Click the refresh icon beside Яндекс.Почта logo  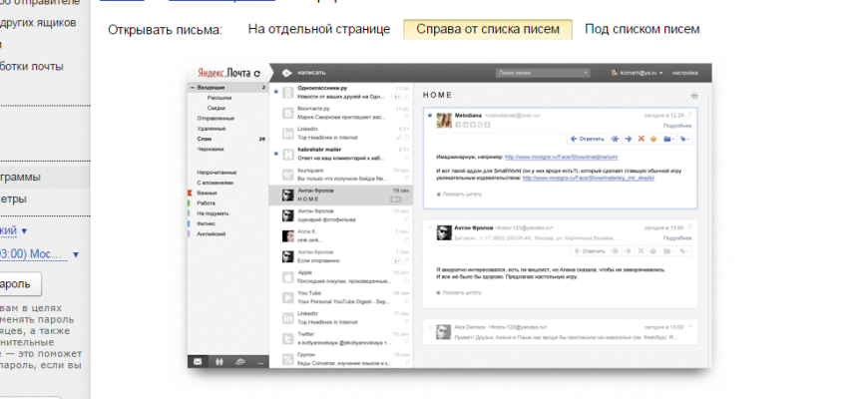click(x=256, y=73)
